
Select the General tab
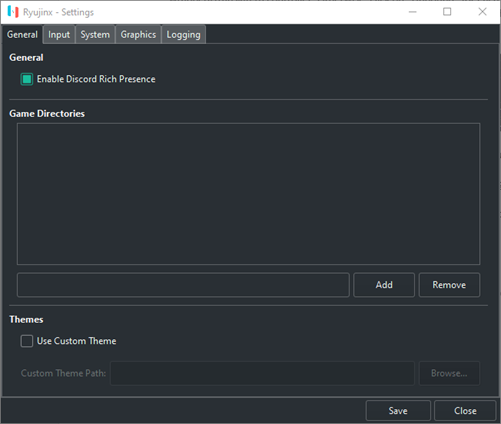coord(22,35)
